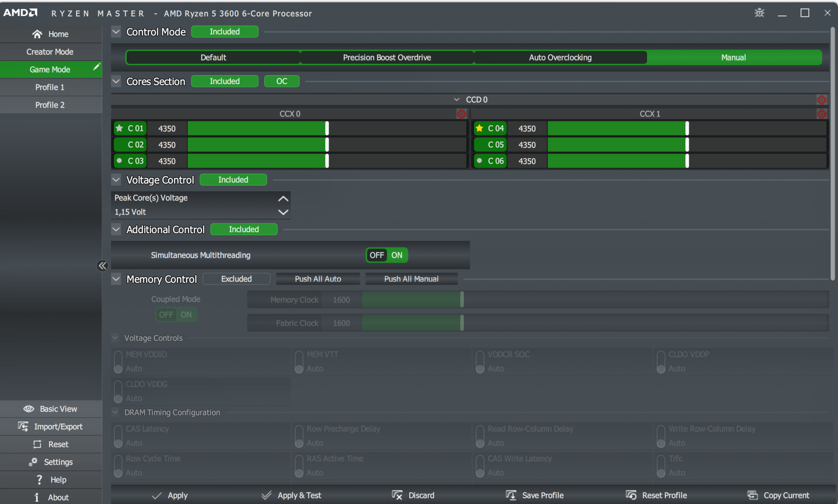Click the Import/Export icon
838x504 pixels.
23,427
